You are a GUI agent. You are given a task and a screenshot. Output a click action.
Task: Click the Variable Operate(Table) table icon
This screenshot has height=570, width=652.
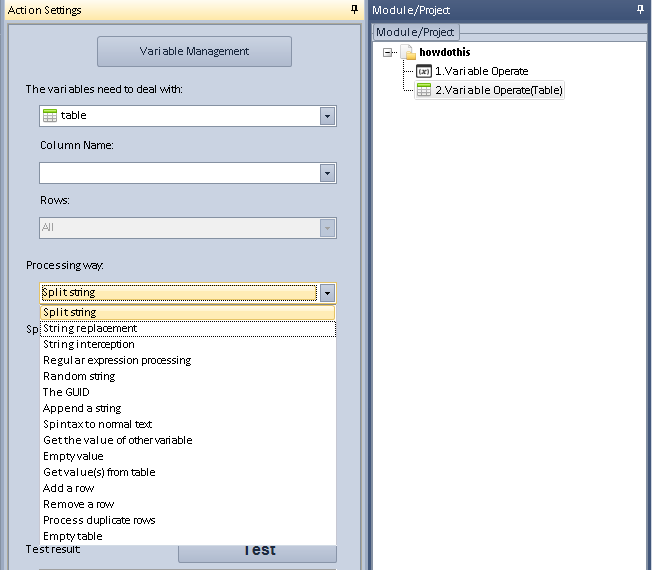pos(424,90)
